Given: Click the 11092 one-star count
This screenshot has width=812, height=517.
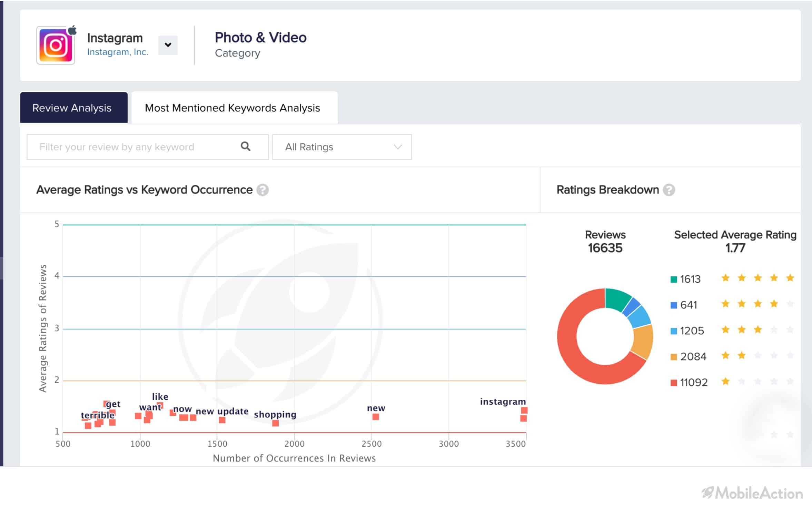Looking at the screenshot, I should tap(694, 382).
